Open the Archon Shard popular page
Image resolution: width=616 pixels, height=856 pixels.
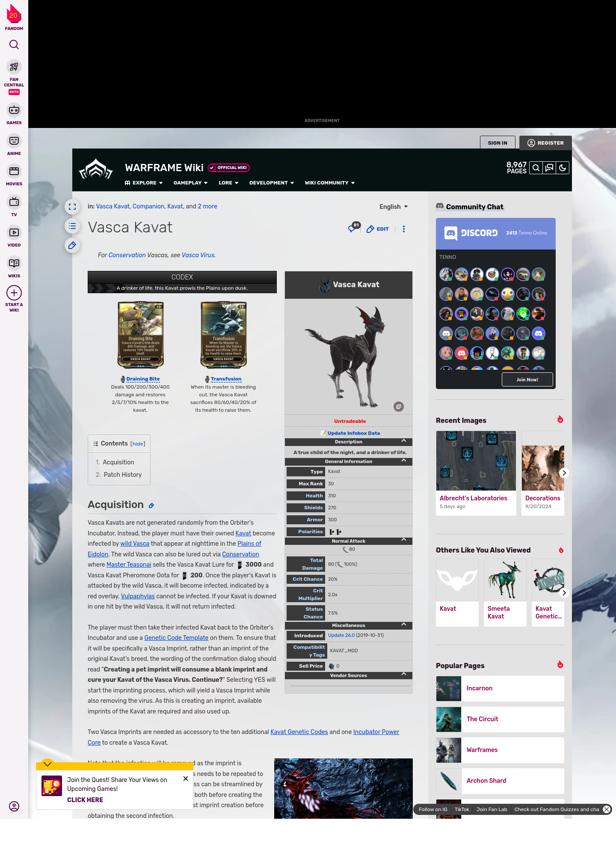[x=500, y=781]
